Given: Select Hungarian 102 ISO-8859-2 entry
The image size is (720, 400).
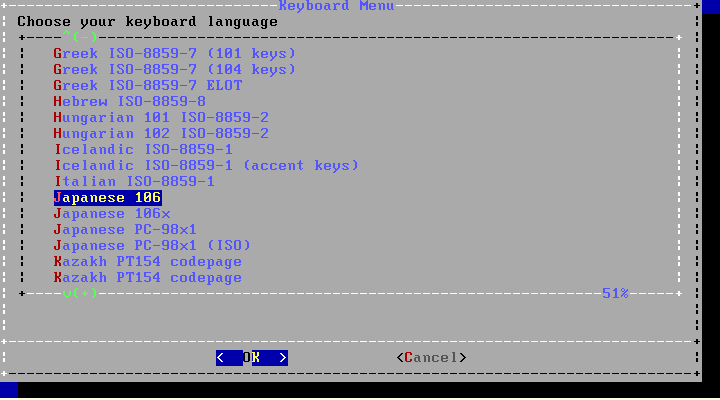Looking at the screenshot, I should (161, 134).
